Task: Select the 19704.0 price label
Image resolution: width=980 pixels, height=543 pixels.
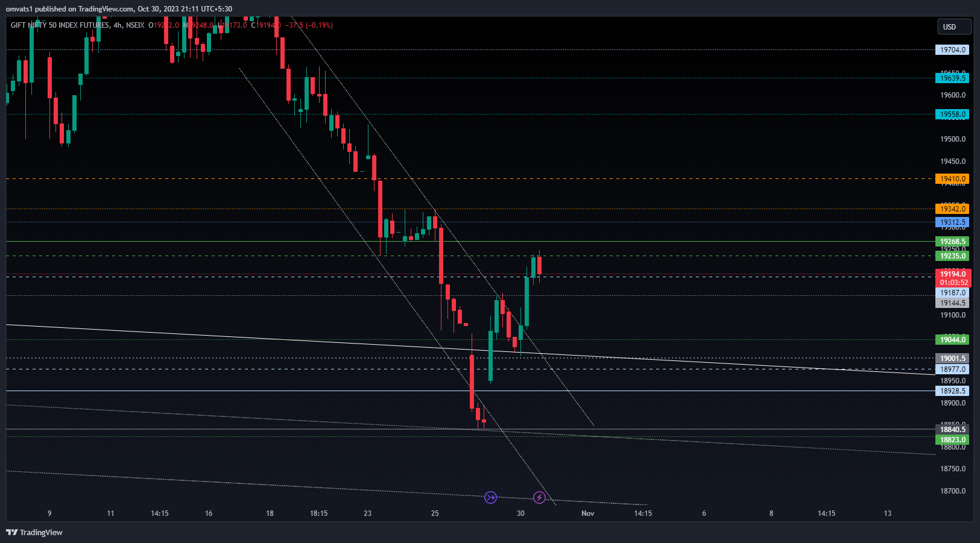Action: [x=953, y=50]
